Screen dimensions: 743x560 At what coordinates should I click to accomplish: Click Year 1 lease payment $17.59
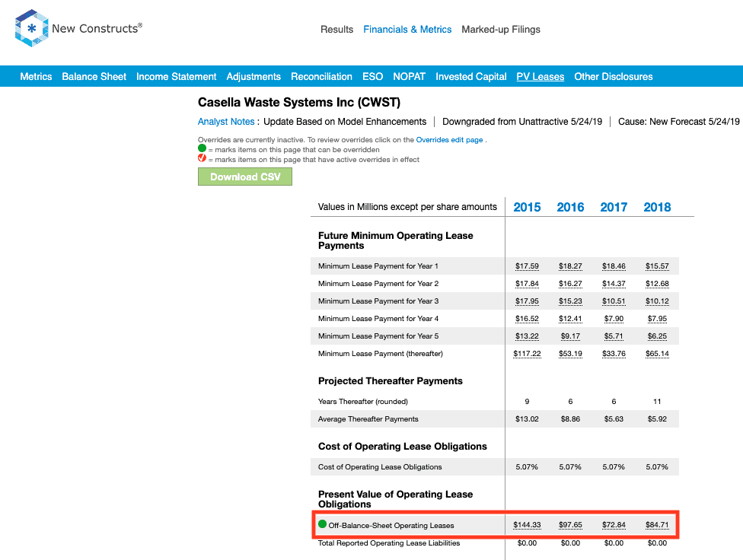coord(527,266)
